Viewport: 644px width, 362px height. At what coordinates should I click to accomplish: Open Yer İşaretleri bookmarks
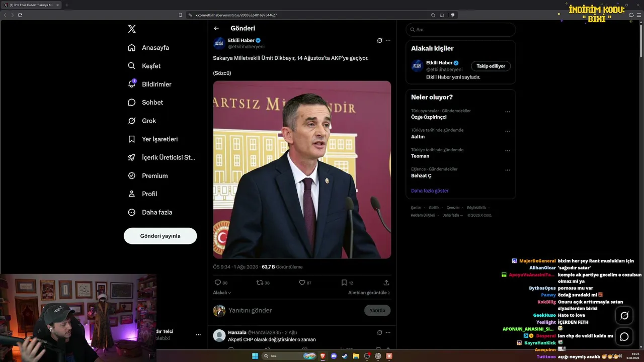tap(152, 139)
